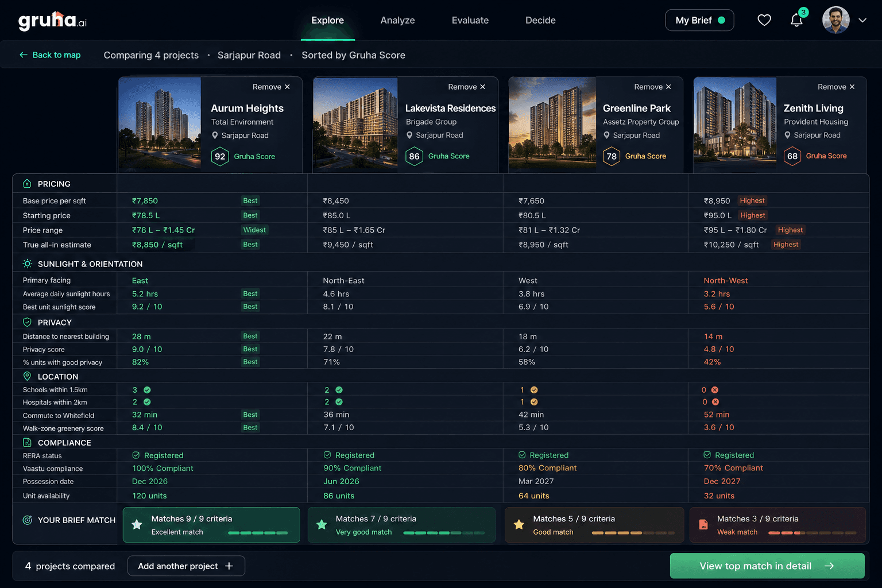
Task: Expand the profile menu chevron
Action: pyautogui.click(x=862, y=20)
